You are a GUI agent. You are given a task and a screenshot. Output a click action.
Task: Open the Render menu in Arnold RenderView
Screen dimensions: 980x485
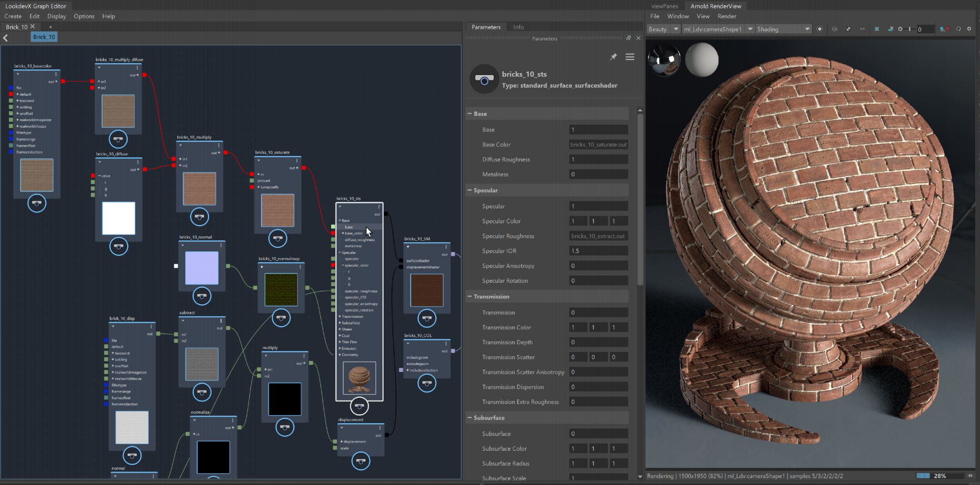click(726, 16)
